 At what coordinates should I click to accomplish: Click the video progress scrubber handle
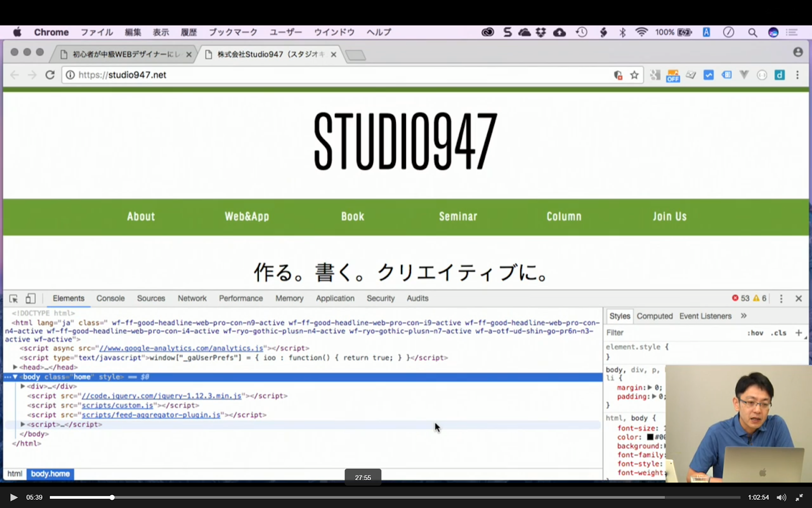pyautogui.click(x=112, y=497)
